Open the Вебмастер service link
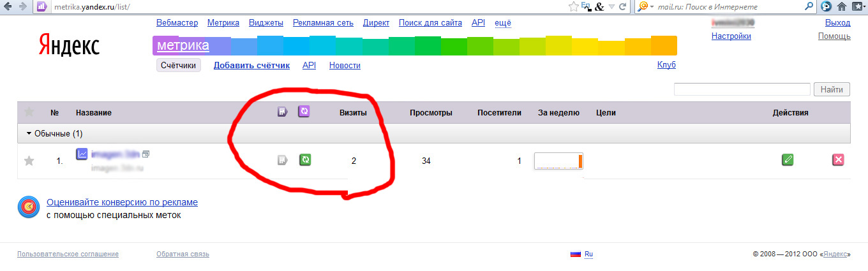 coord(177,23)
